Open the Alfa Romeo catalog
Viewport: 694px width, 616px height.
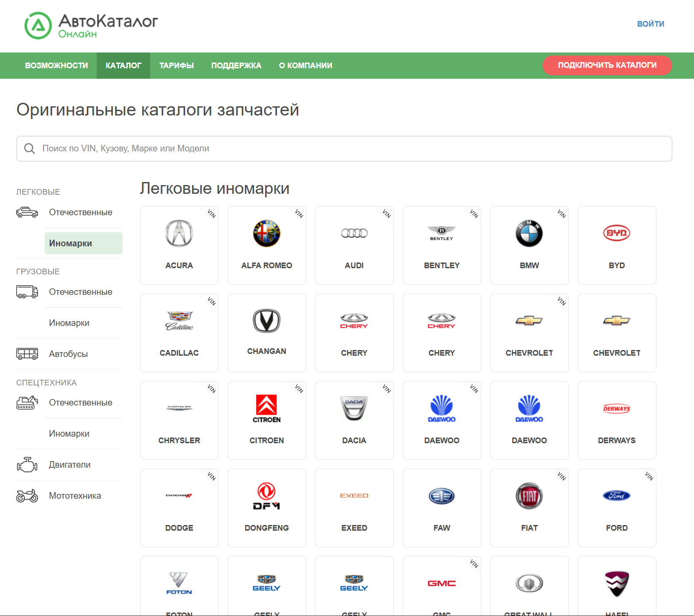[x=267, y=245]
